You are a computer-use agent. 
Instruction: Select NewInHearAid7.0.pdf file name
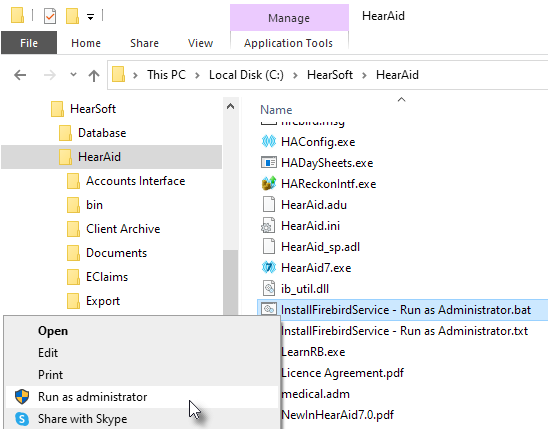[338, 415]
